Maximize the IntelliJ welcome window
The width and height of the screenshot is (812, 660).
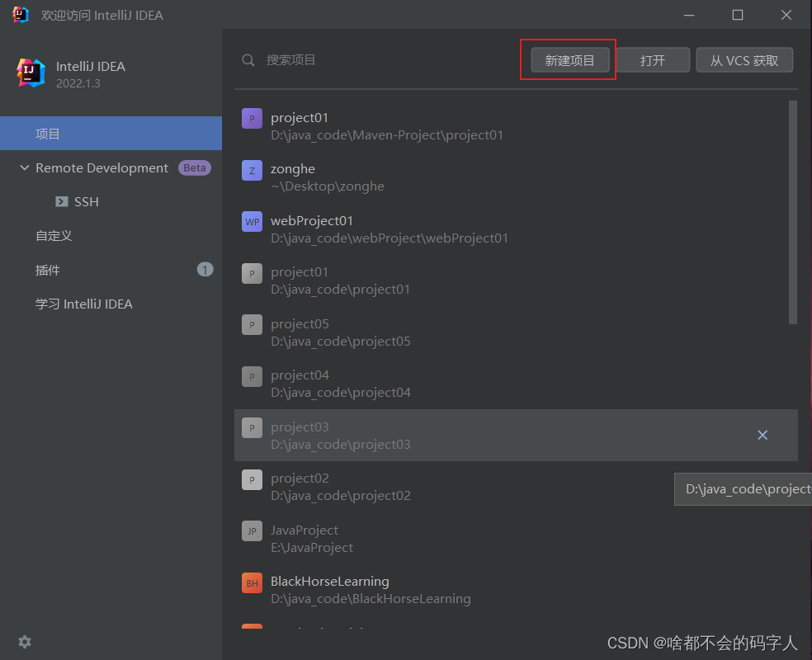point(738,15)
